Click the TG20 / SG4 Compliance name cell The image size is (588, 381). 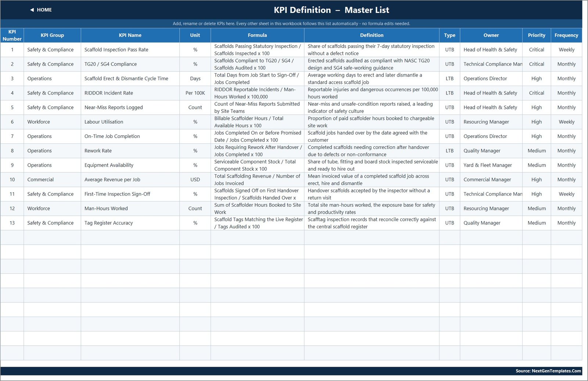point(130,64)
